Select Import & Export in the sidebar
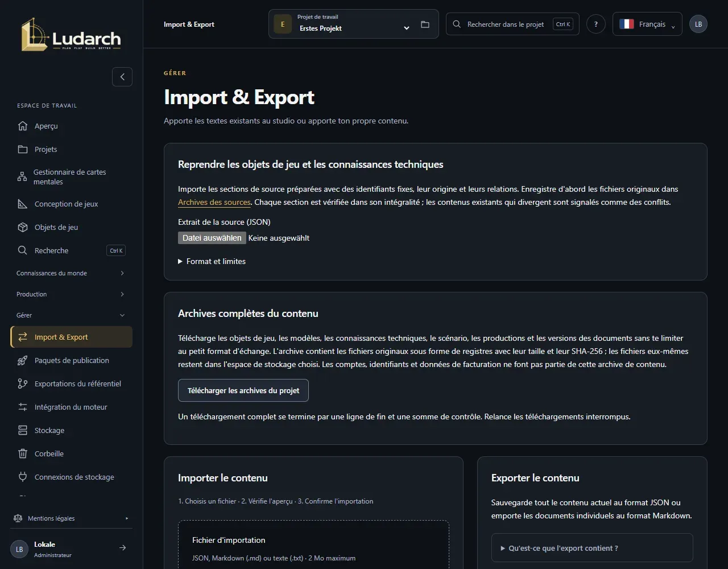The height and width of the screenshot is (569, 728). [72, 337]
